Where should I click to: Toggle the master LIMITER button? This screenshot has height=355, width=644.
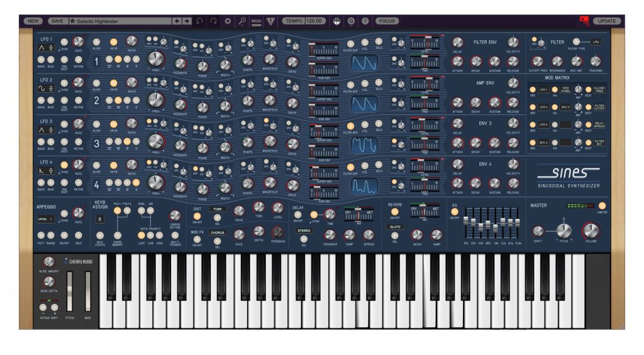[x=602, y=205]
